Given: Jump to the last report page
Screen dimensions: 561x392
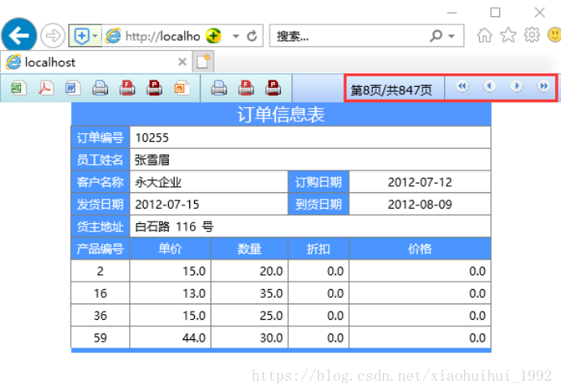Looking at the screenshot, I should [543, 86].
